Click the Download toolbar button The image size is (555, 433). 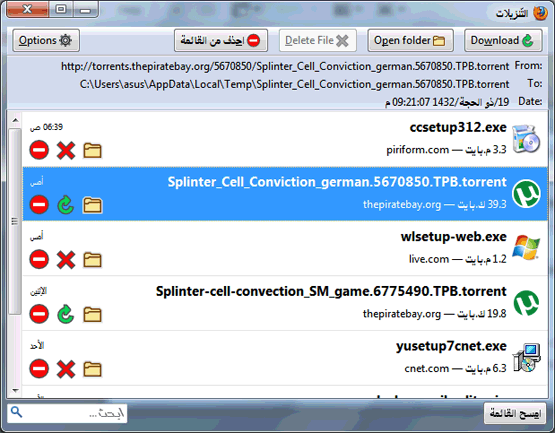(503, 40)
